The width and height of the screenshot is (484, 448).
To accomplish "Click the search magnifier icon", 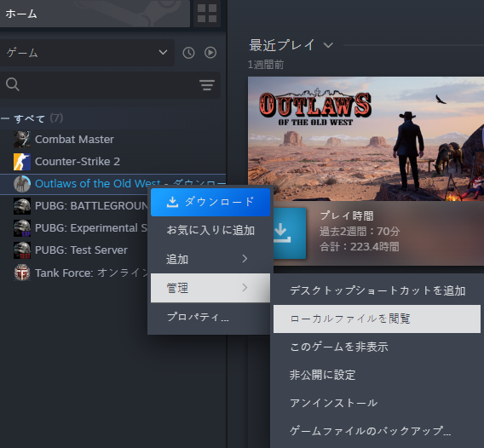I will tap(13, 84).
